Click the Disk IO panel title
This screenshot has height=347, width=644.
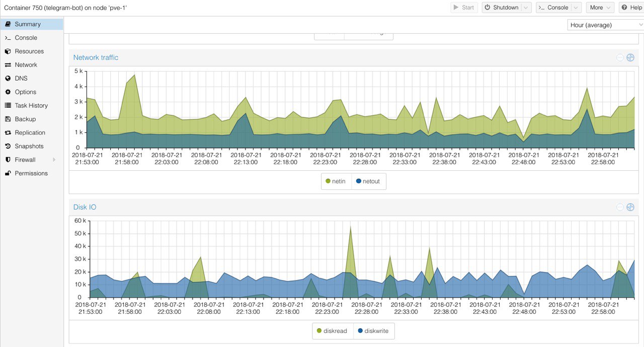click(x=85, y=207)
